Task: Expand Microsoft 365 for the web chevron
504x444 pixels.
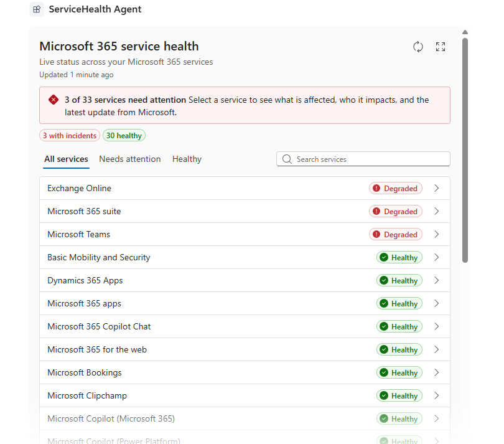Action: [437, 349]
